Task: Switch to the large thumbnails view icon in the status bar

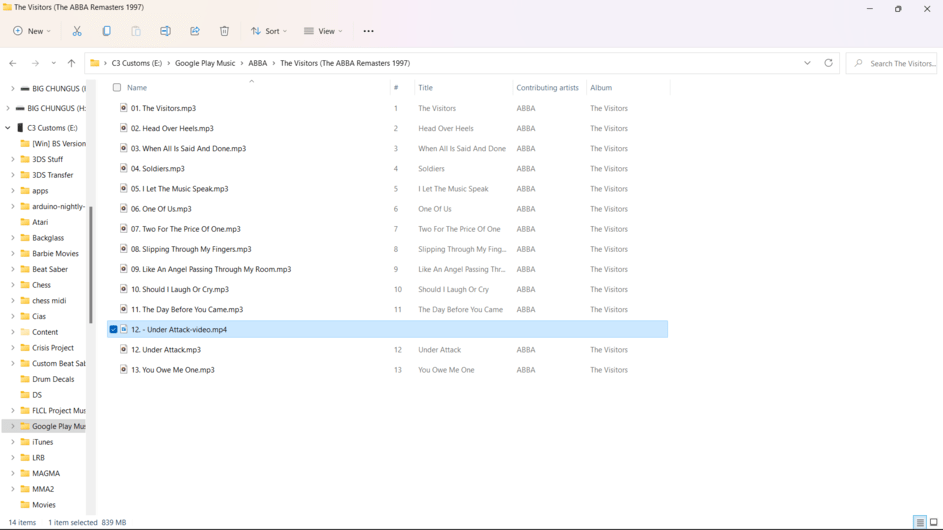Action: (x=933, y=522)
